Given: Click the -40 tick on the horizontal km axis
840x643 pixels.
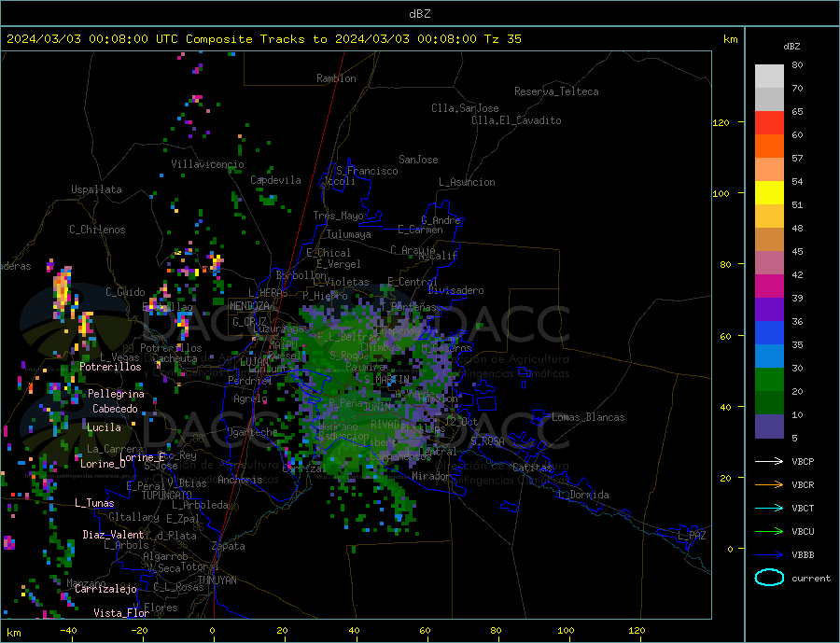Looking at the screenshot, I should (68, 630).
